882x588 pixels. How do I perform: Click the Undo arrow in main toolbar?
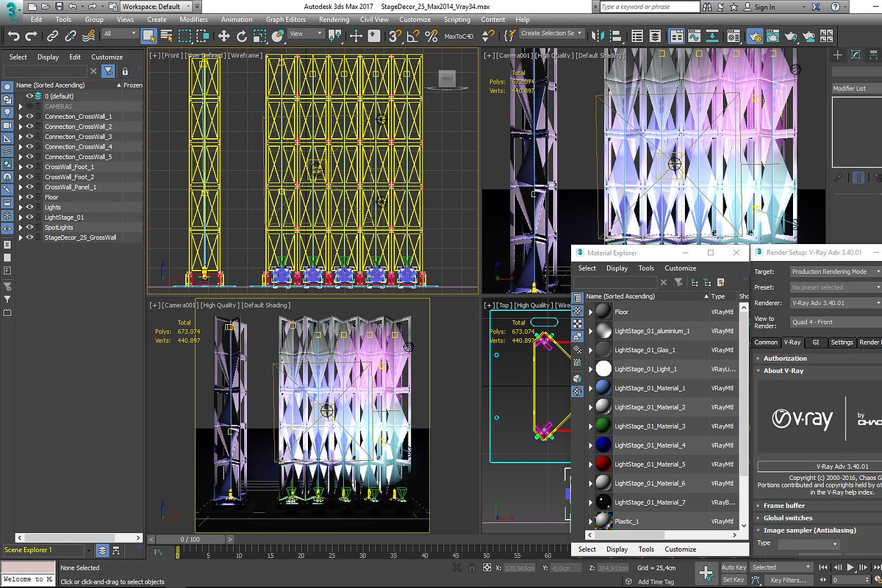tap(14, 35)
